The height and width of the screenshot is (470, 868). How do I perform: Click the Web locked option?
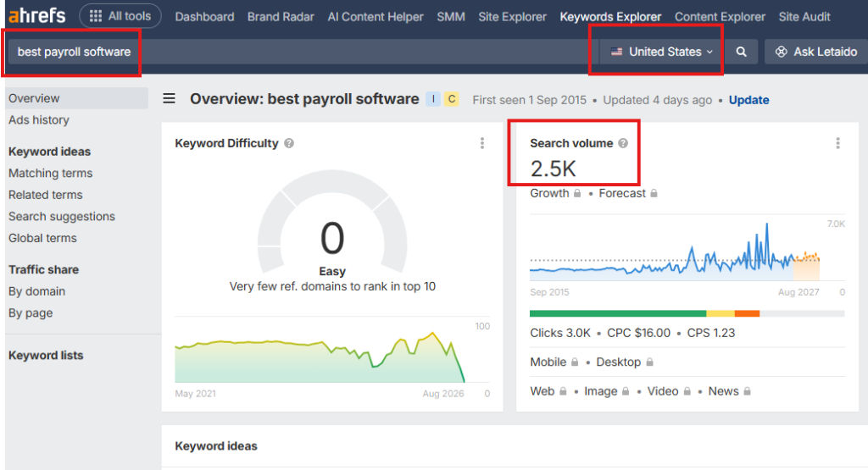click(548, 391)
